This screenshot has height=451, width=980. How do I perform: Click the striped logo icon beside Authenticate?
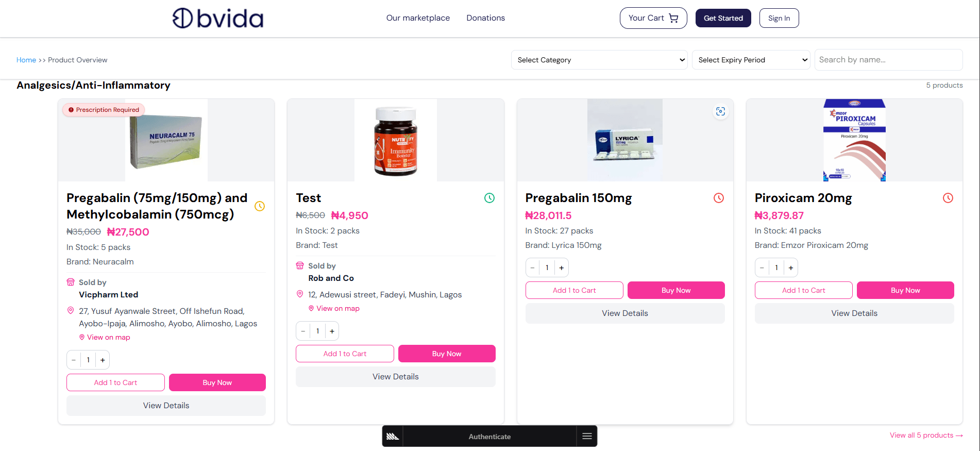[393, 436]
